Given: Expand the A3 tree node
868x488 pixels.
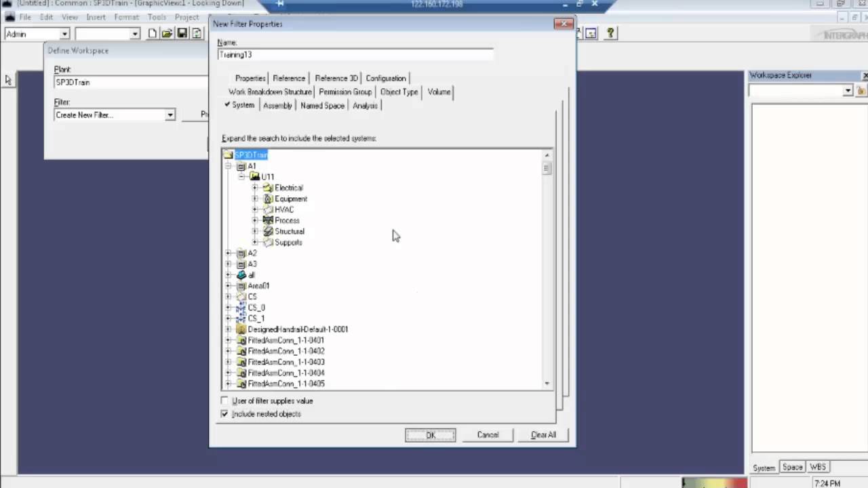Looking at the screenshot, I should pyautogui.click(x=229, y=264).
